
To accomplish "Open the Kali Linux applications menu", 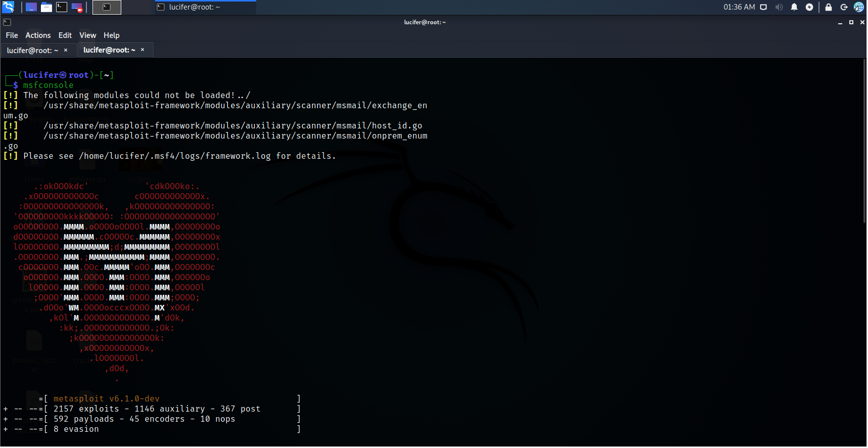I will (8, 7).
